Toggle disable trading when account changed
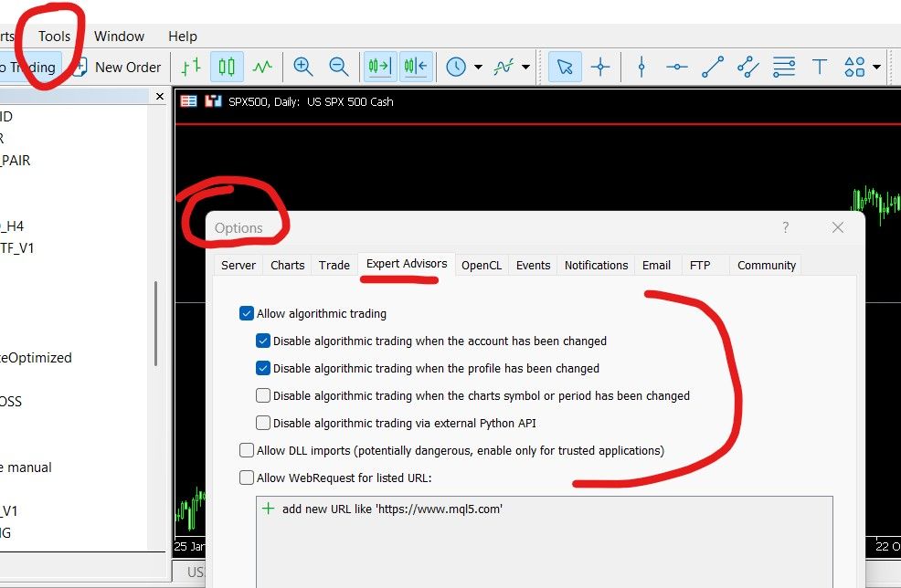Viewport: 901px width, 588px height. 262,341
